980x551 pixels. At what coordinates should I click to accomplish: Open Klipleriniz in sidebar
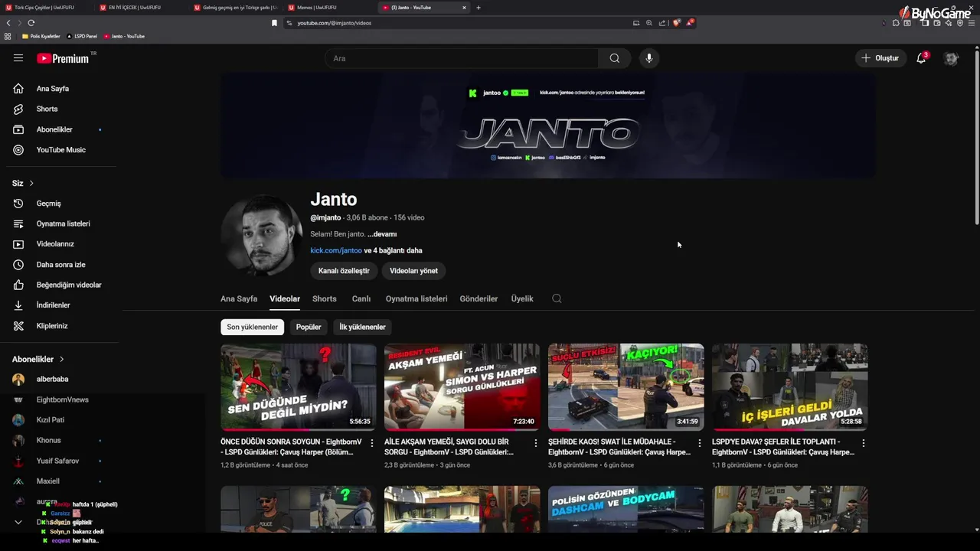point(52,326)
